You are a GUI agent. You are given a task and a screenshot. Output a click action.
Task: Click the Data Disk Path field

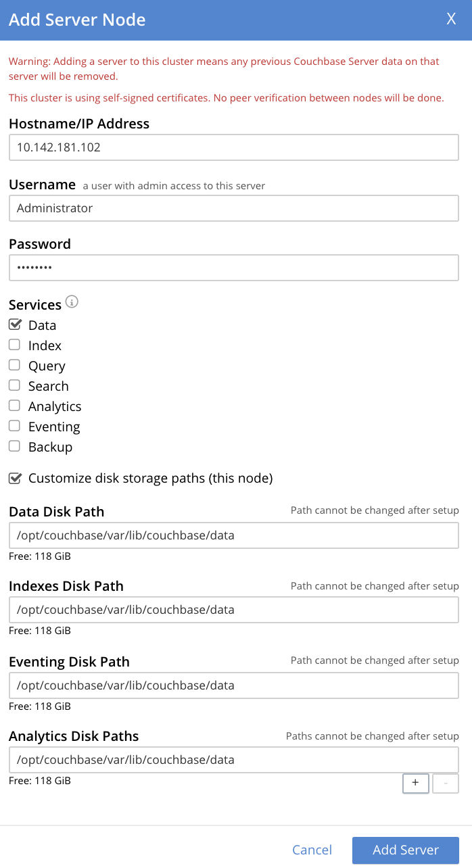pos(233,535)
